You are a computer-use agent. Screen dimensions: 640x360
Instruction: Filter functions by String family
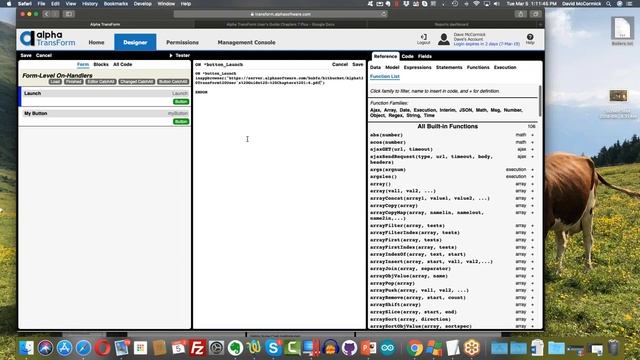pyautogui.click(x=413, y=116)
